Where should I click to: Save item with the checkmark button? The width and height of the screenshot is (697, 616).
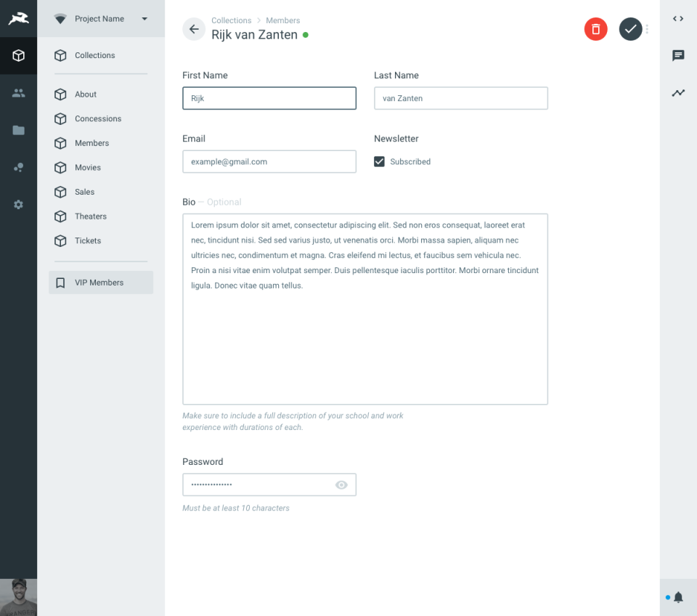[630, 29]
